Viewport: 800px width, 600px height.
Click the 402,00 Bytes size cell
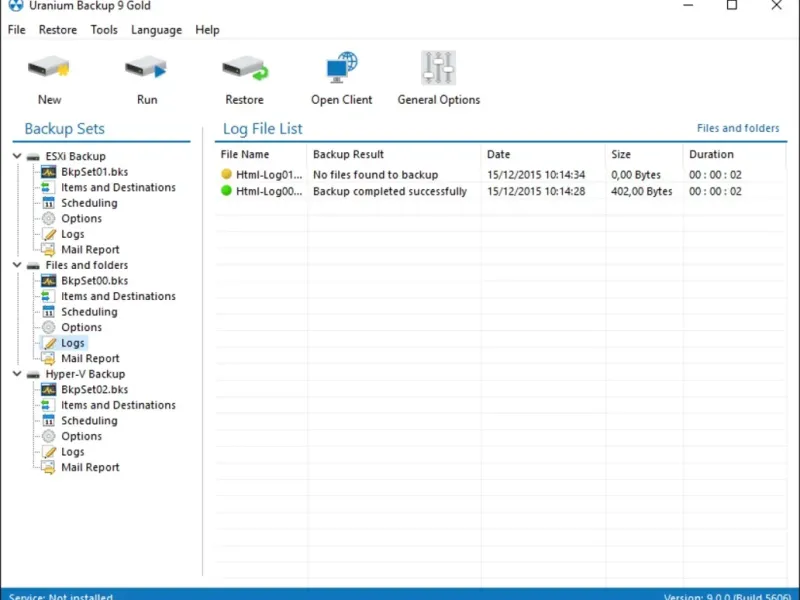[x=641, y=191]
